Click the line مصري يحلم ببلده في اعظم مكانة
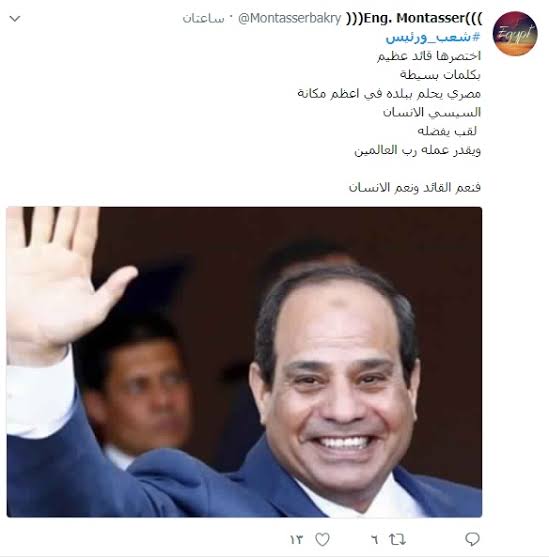This screenshot has height=558, width=549. tap(389, 94)
